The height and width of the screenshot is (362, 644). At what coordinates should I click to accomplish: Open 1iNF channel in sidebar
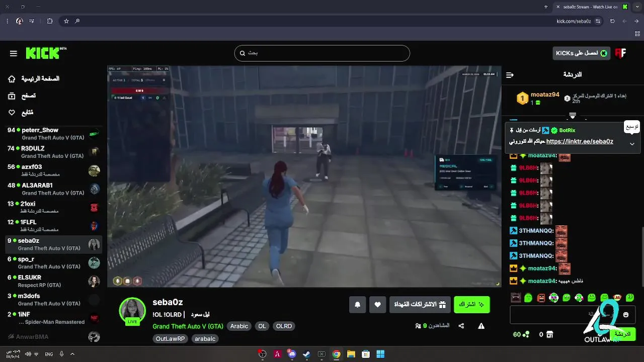(x=53, y=318)
